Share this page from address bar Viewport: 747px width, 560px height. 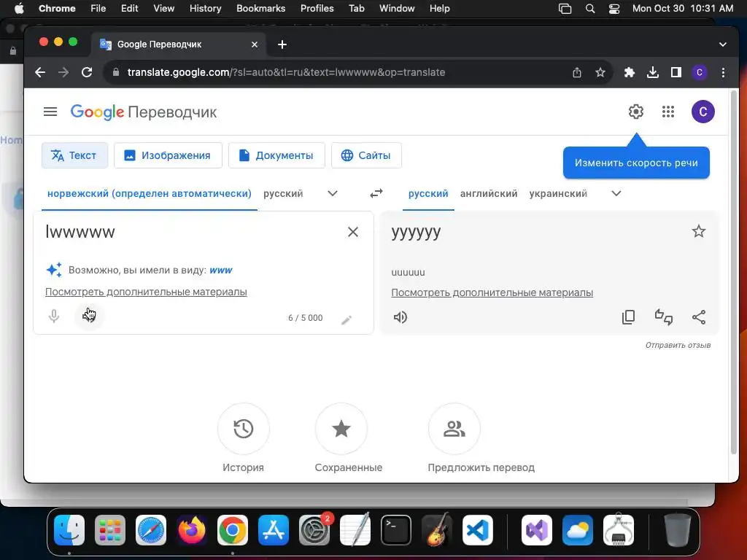coord(577,72)
